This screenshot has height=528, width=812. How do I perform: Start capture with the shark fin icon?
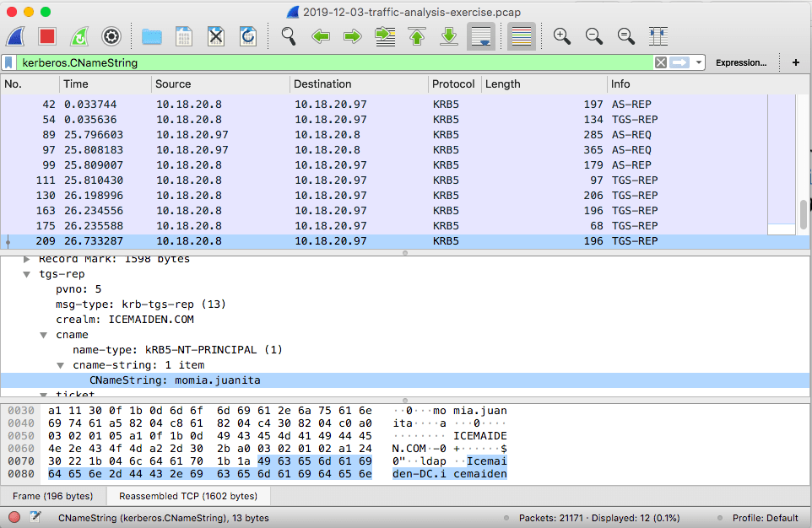15,37
